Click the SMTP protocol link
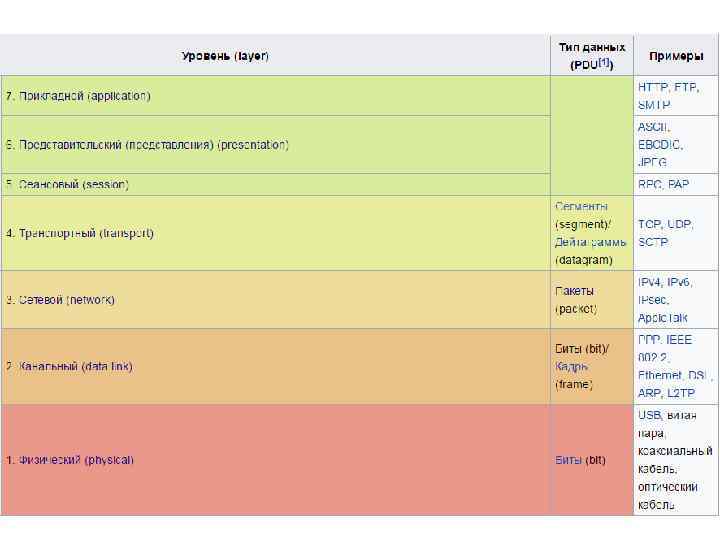720x540 pixels. click(654, 104)
